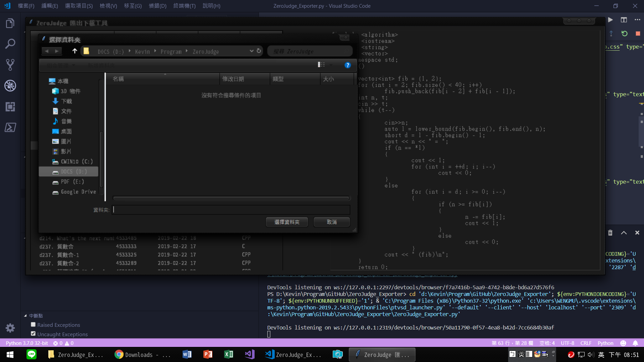
Task: Click the Manage gear icon
Action: [x=10, y=328]
